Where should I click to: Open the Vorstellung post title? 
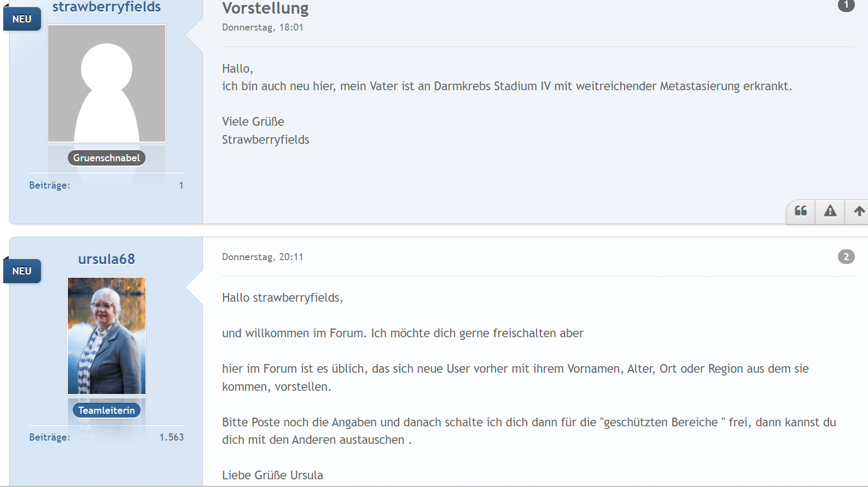pyautogui.click(x=265, y=8)
